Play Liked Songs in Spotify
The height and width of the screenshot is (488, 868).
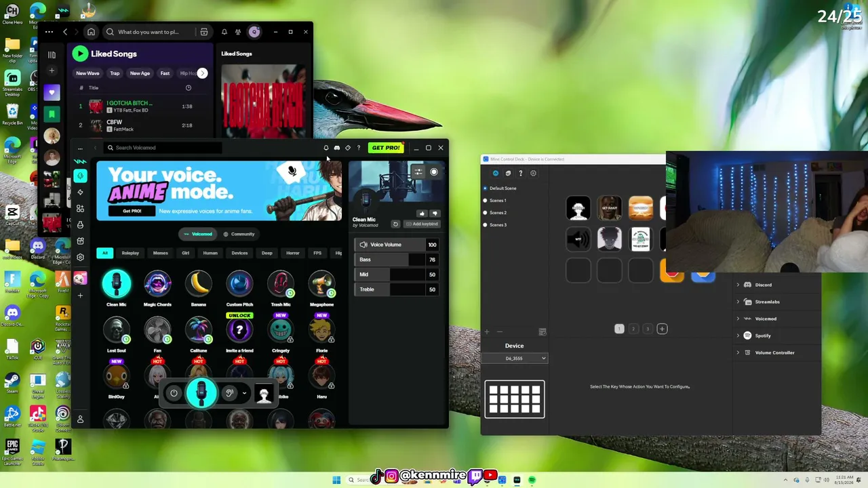[80, 54]
